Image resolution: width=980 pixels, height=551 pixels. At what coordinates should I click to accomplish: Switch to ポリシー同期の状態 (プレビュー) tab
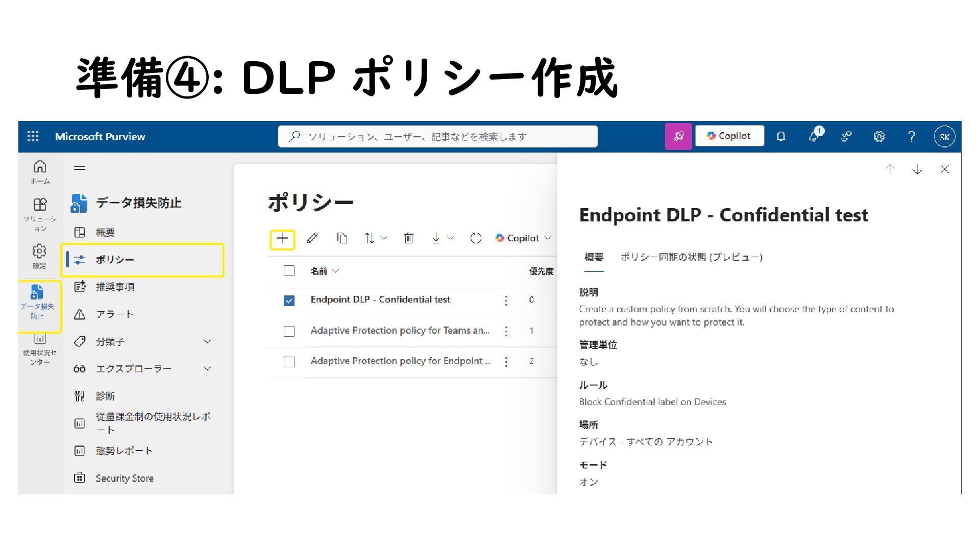point(692,257)
